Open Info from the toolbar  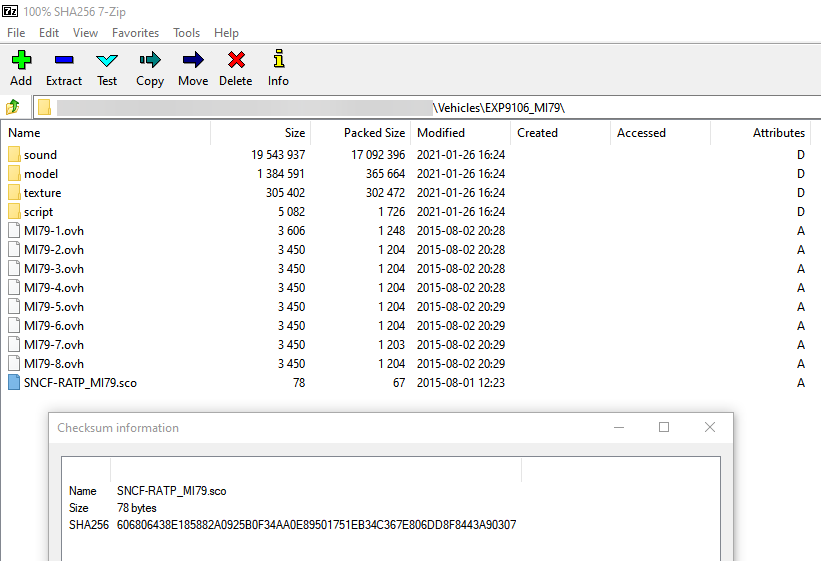[x=278, y=68]
